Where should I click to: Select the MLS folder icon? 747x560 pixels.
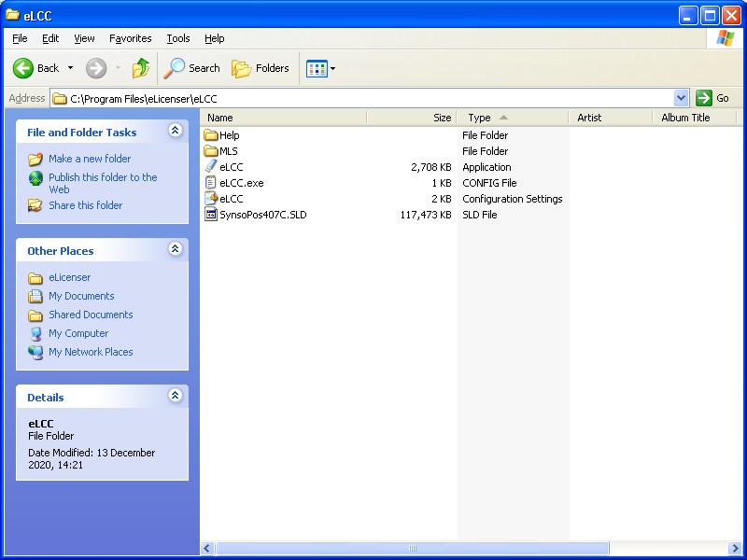coord(211,151)
